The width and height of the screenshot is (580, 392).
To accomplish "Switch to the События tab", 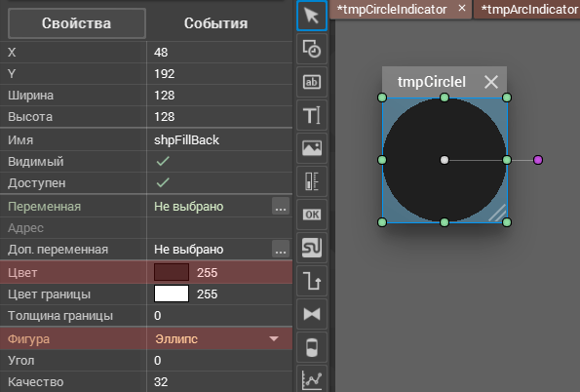I will 216,23.
